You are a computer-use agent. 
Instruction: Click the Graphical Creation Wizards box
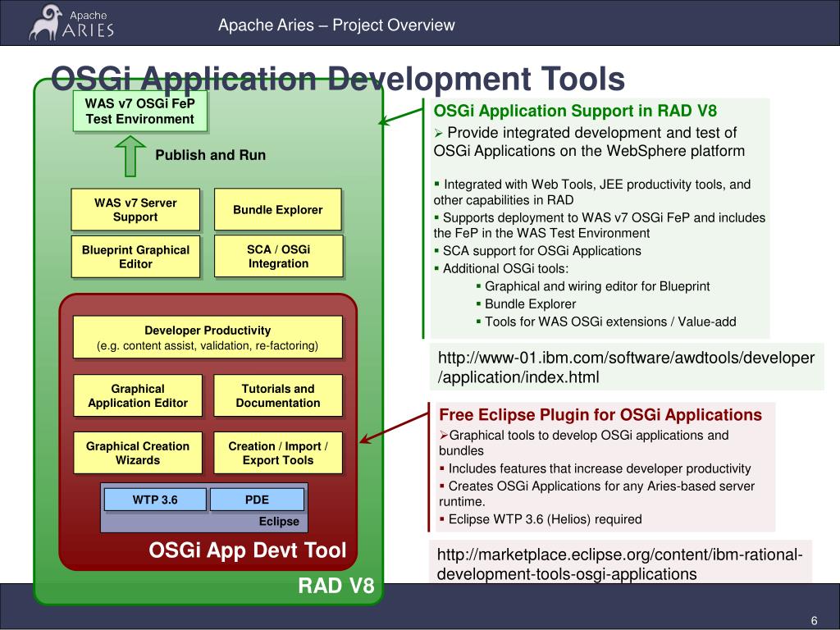(x=138, y=453)
